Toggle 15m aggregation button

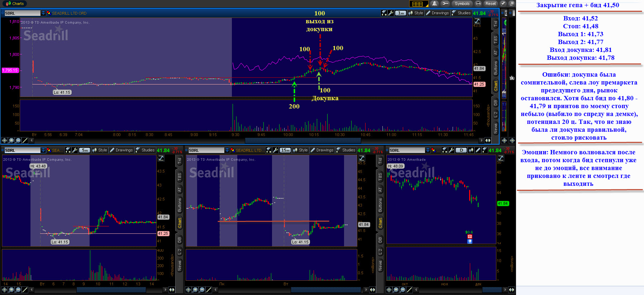[x=285, y=150]
